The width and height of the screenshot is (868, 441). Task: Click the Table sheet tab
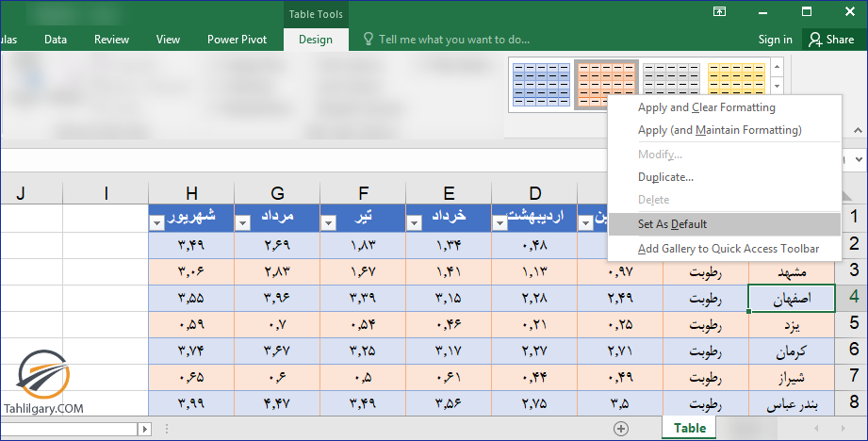[x=690, y=428]
